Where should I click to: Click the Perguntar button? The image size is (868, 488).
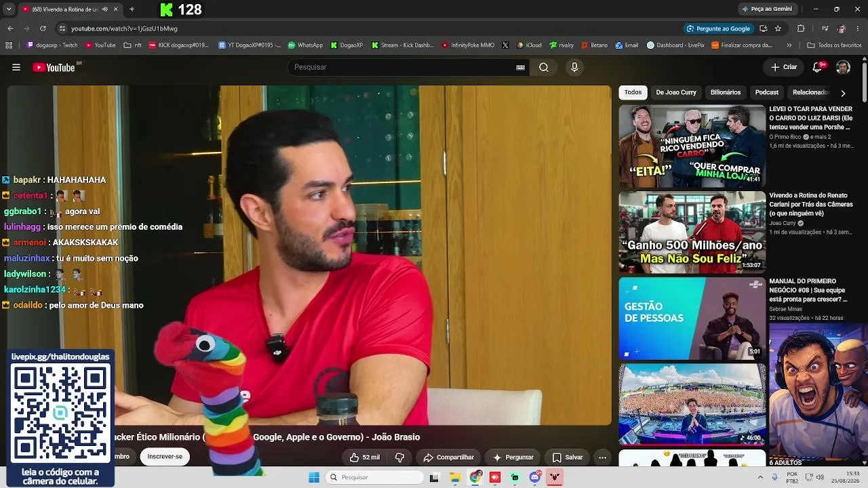[x=513, y=457]
